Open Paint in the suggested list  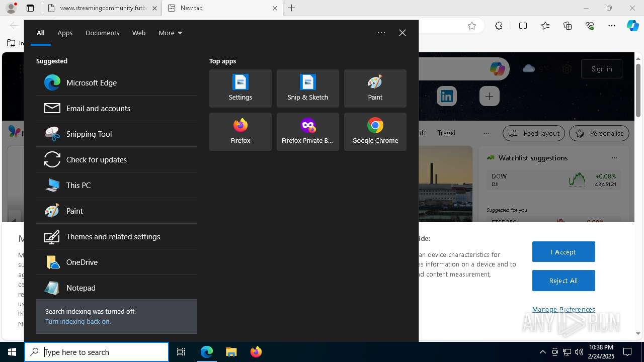(117, 211)
